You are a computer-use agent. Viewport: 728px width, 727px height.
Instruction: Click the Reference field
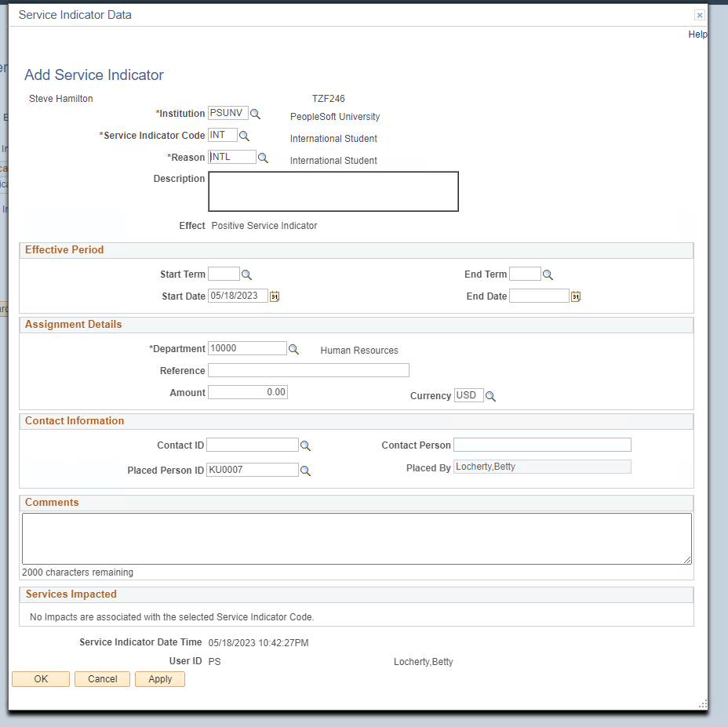coord(309,370)
